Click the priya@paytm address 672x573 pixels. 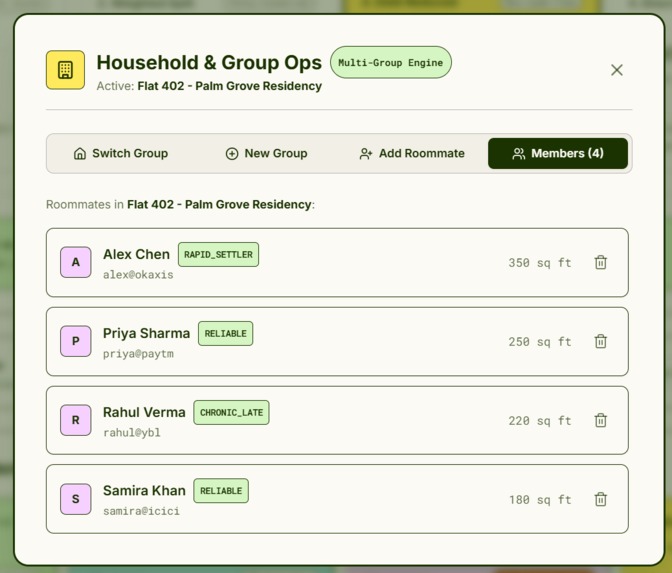click(138, 354)
